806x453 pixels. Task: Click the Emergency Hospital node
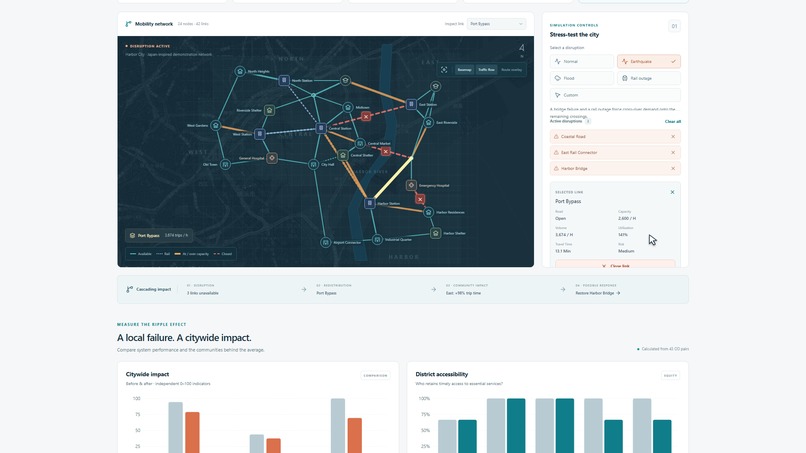(x=411, y=185)
